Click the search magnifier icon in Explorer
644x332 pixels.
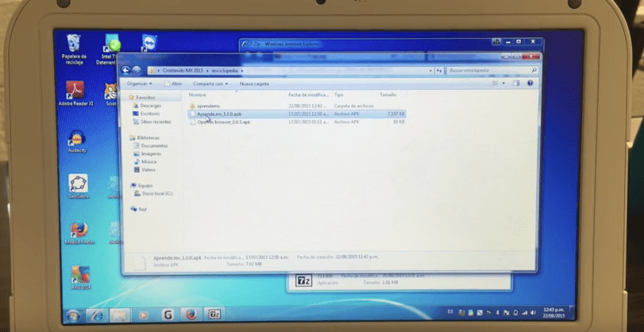[x=534, y=70]
